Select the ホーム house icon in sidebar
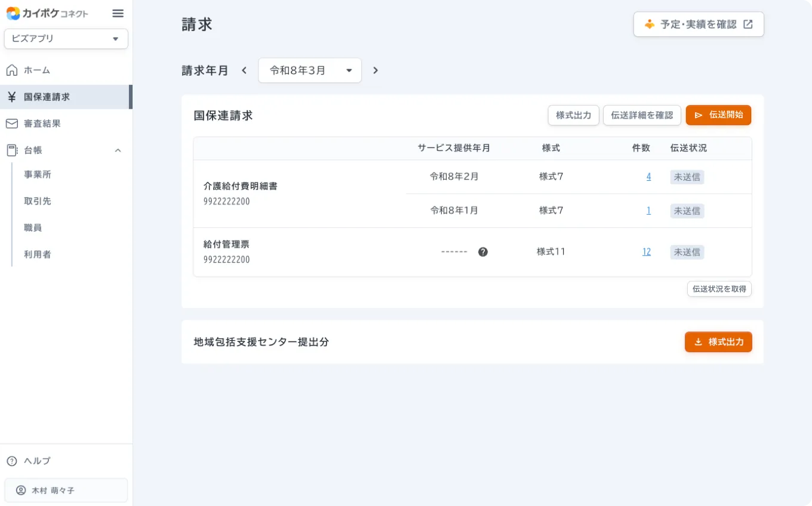This screenshot has width=812, height=506. [x=12, y=70]
